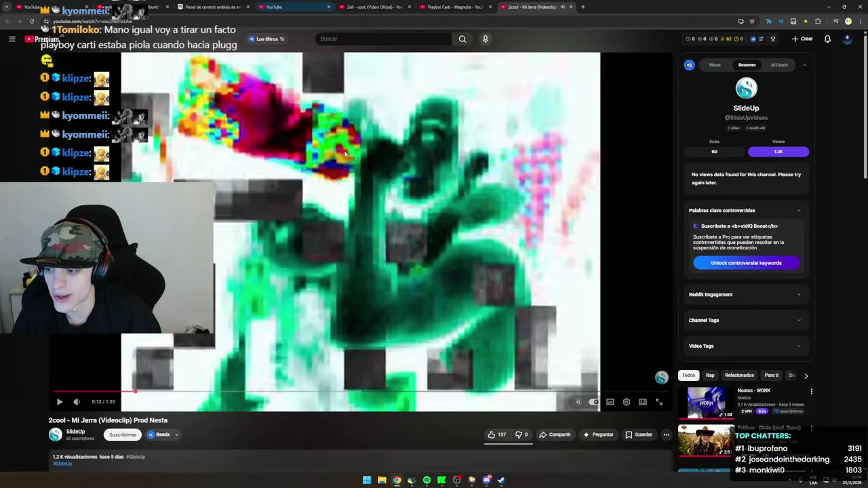Select the Resumen tab
Image resolution: width=868 pixels, height=488 pixels.
coord(747,65)
